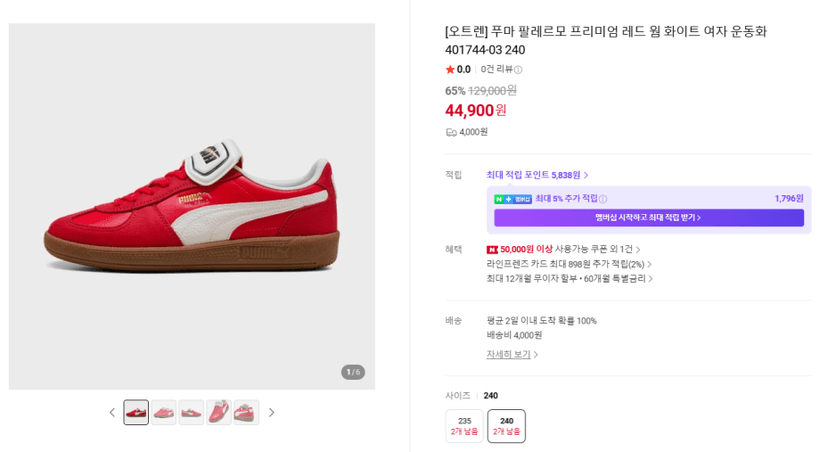Click the red N coupon icon
Image resolution: width=828 pixels, height=452 pixels.
pos(492,249)
